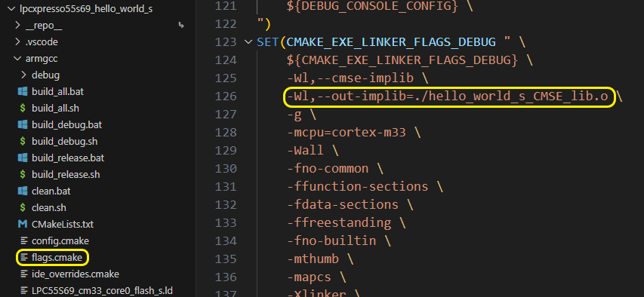Open build_debug.bat file
Image resolution: width=644 pixels, height=297 pixels.
click(66, 124)
